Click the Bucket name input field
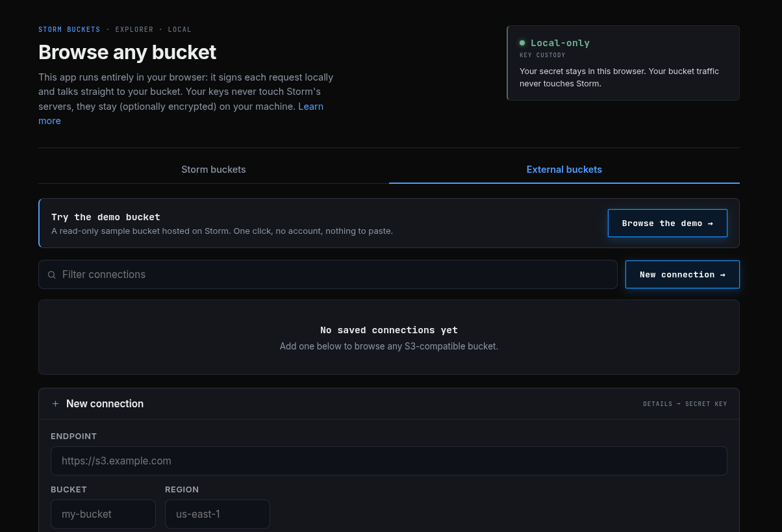This screenshot has width=782, height=532. (x=103, y=514)
